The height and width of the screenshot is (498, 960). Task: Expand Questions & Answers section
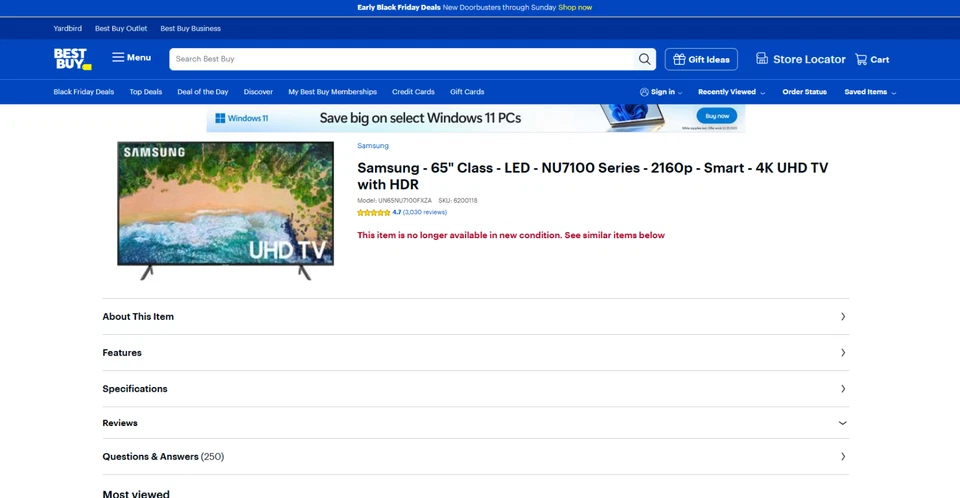pos(476,456)
